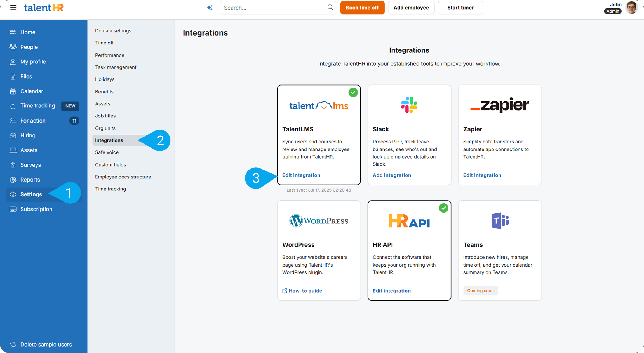Open Domain settings submenu item
Viewport: 644px width, 353px height.
(113, 31)
